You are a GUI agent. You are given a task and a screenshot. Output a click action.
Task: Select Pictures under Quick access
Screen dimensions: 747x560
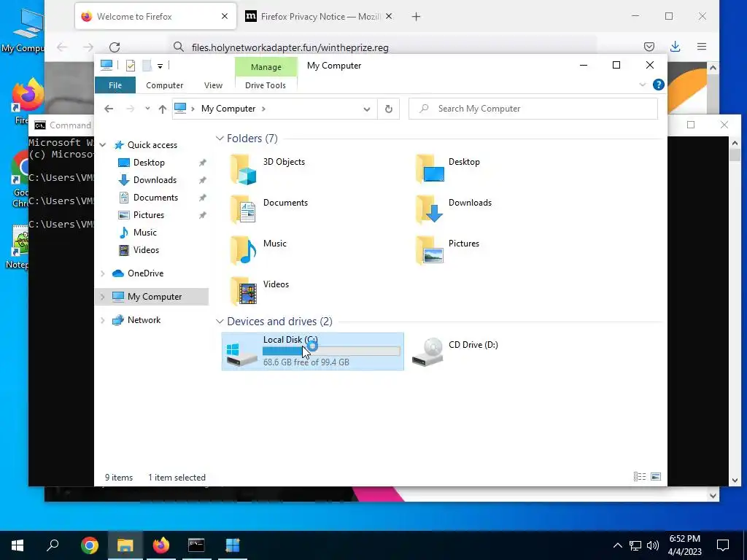[x=149, y=215]
